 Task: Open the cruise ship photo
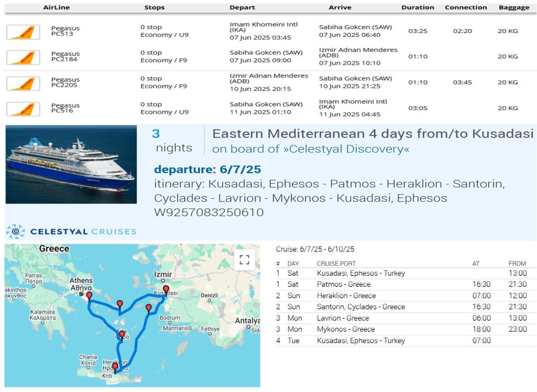(71, 164)
